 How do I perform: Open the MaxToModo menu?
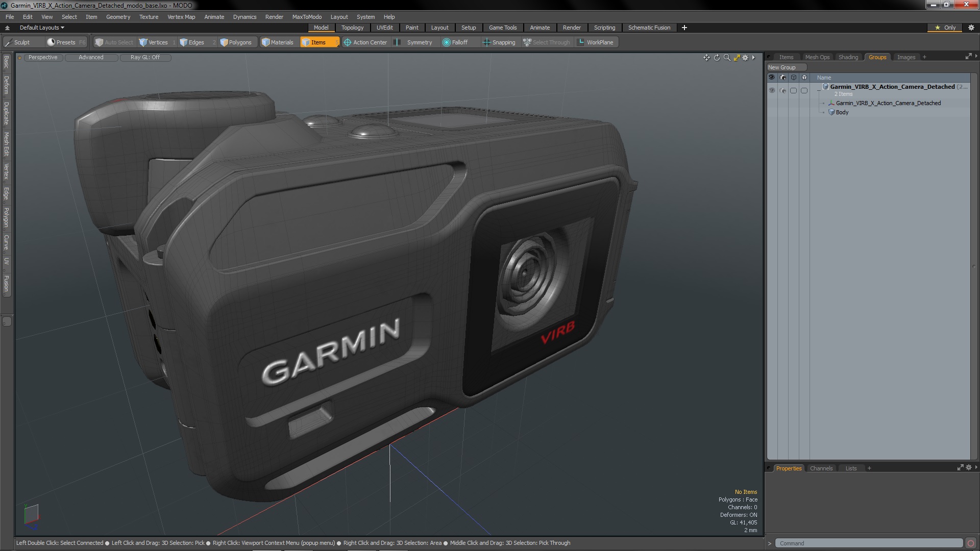(307, 17)
